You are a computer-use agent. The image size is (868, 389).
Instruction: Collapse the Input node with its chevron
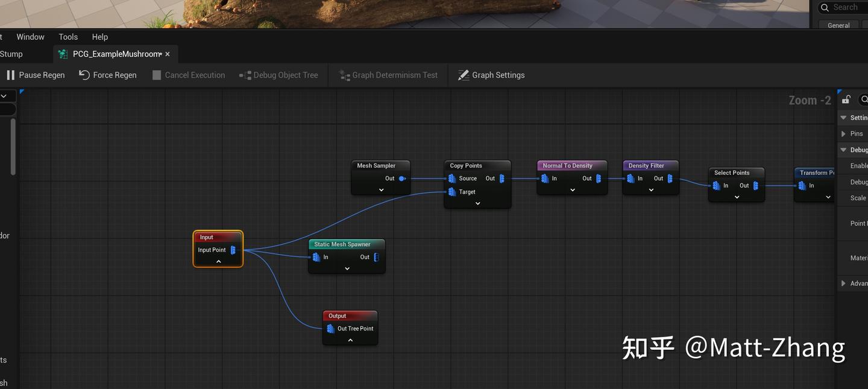pyautogui.click(x=218, y=261)
